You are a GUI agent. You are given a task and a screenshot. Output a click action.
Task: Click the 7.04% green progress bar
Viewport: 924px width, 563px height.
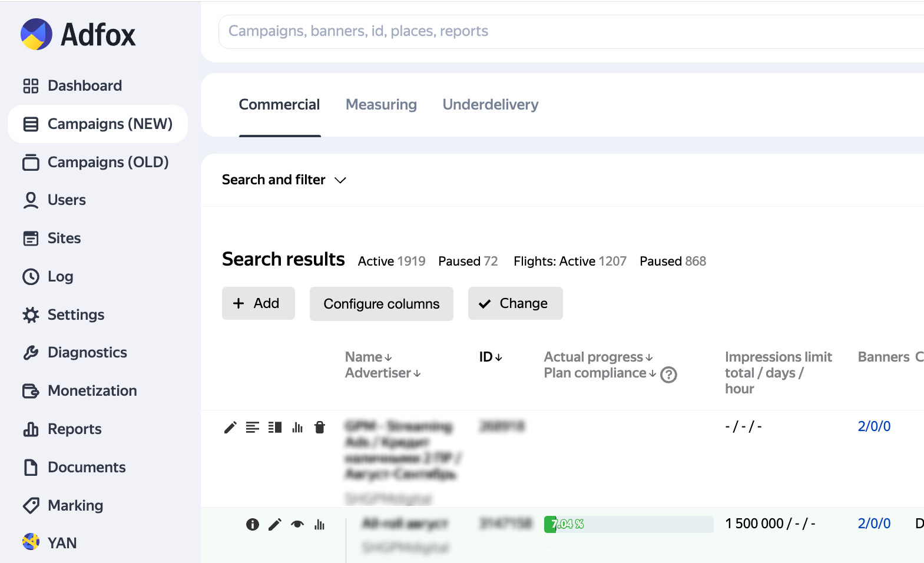pos(565,524)
